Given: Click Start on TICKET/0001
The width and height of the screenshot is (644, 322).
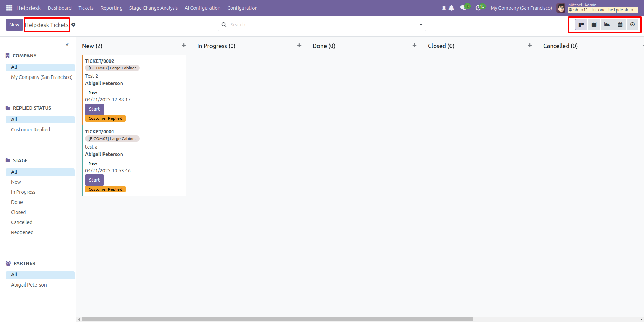Looking at the screenshot, I should (x=94, y=180).
